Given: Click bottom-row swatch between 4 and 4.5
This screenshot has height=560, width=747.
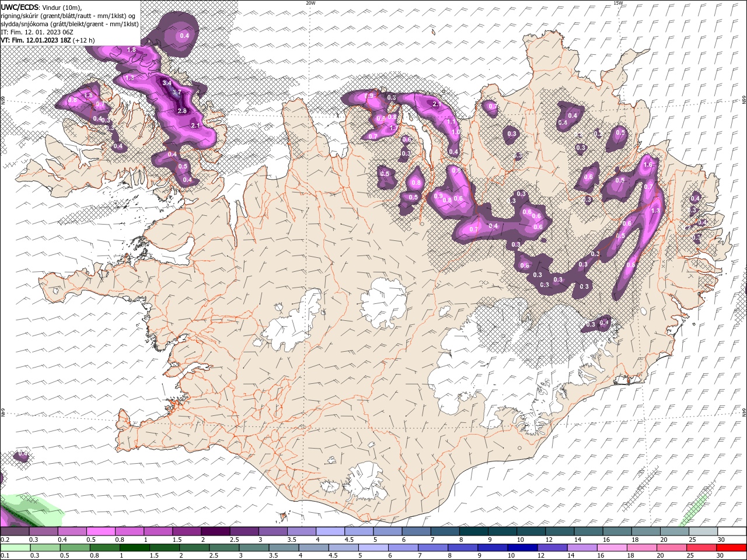Looking at the screenshot, I should click(313, 548).
